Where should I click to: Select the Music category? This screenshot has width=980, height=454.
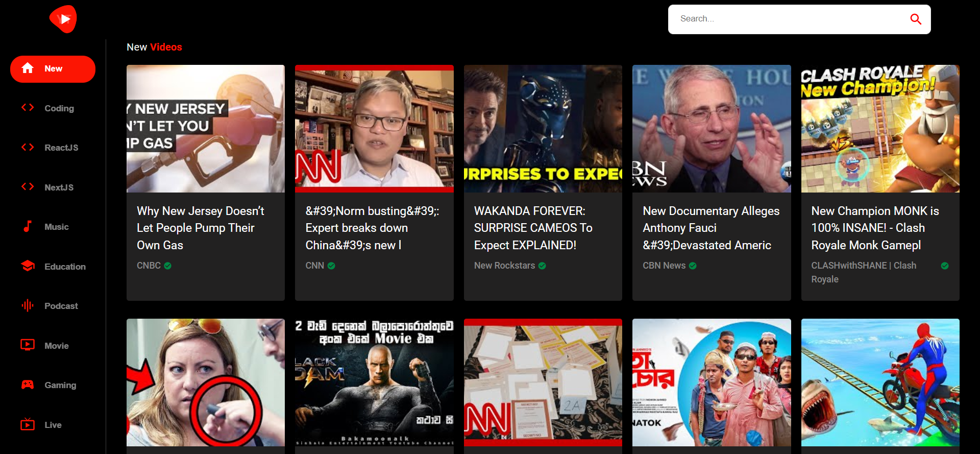53,227
